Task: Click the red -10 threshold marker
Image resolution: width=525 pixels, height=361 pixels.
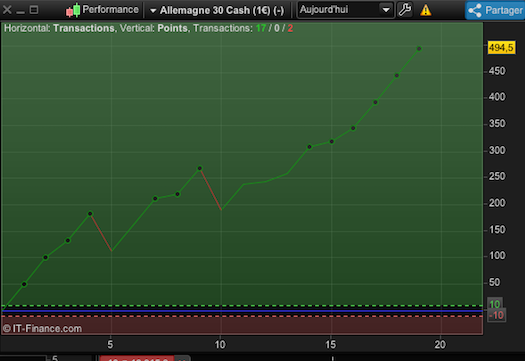Action: (x=496, y=315)
